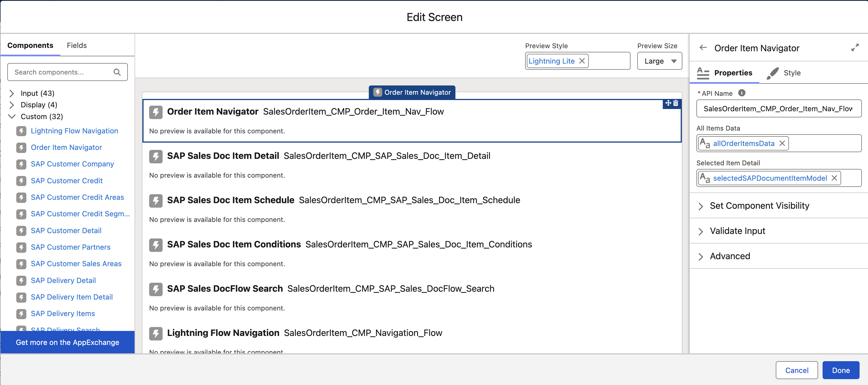The image size is (868, 385).
Task: Click SAP Delivery Item Detail in component list
Action: click(x=71, y=297)
